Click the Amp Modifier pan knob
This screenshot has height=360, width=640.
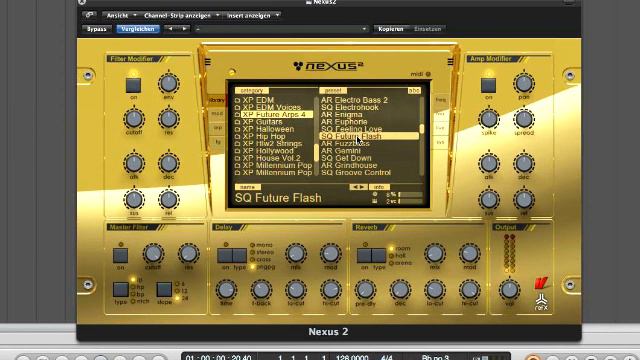tap(524, 83)
